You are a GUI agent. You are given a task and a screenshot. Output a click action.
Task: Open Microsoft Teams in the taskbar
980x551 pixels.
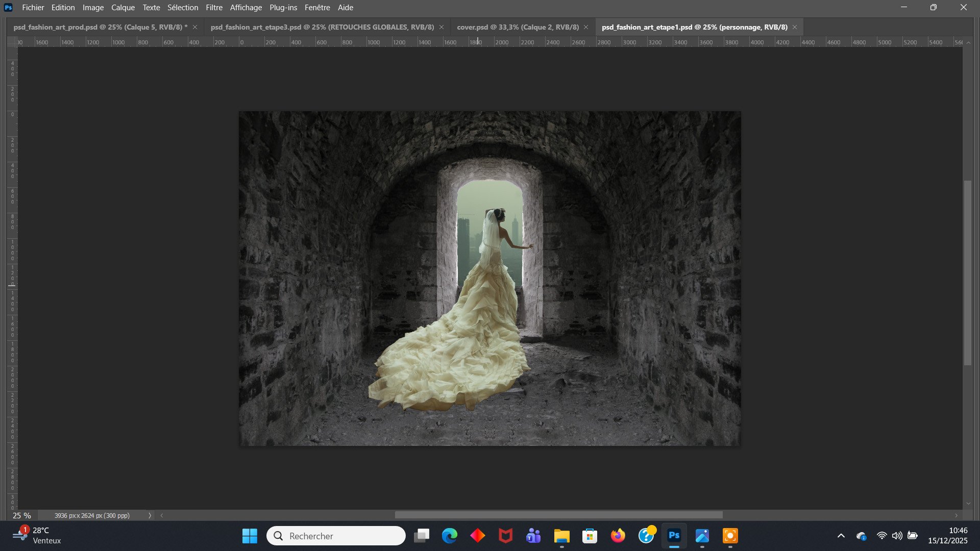533,536
